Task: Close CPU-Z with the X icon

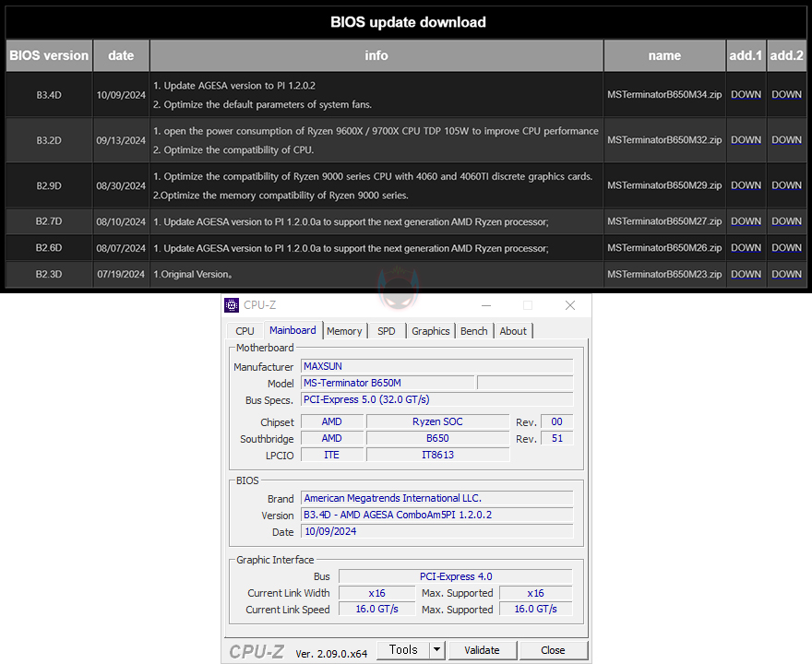Action: (x=570, y=305)
